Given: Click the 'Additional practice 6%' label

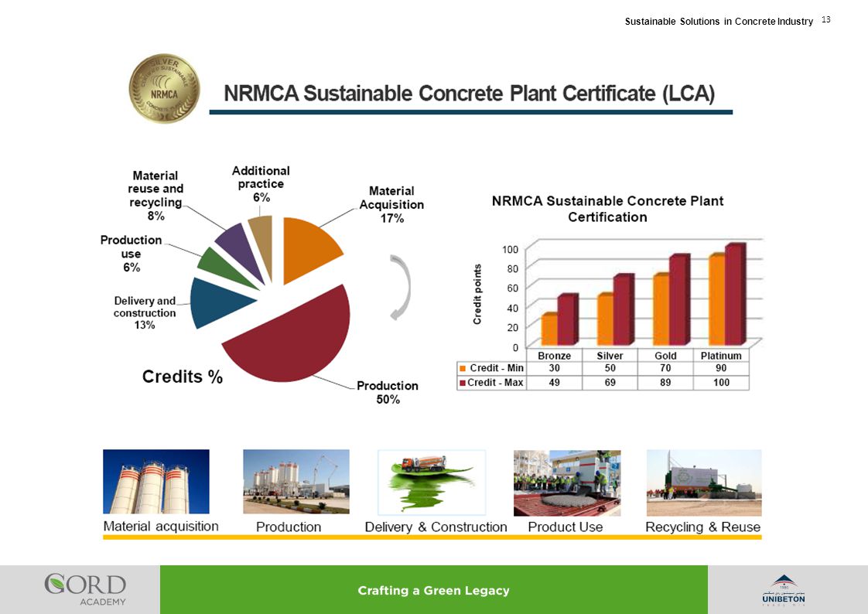Looking at the screenshot, I should pyautogui.click(x=261, y=183).
